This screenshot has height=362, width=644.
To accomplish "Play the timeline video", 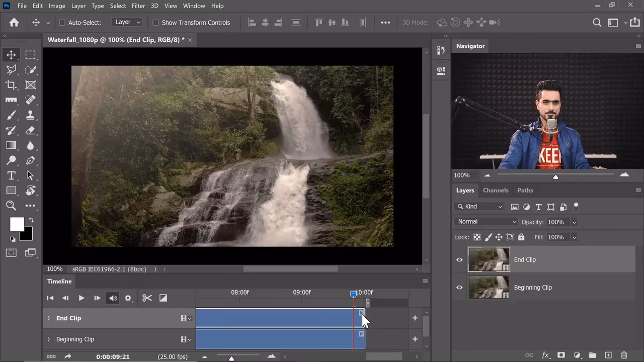I will click(81, 298).
